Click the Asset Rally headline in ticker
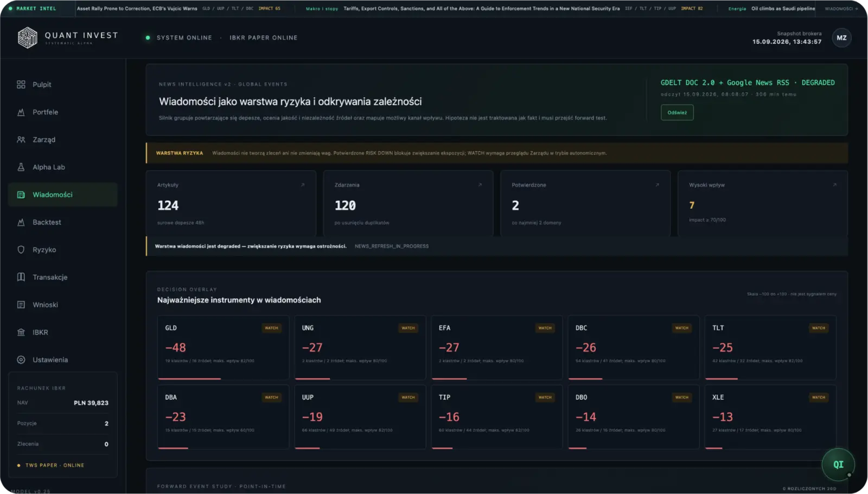The height and width of the screenshot is (494, 868). [137, 9]
